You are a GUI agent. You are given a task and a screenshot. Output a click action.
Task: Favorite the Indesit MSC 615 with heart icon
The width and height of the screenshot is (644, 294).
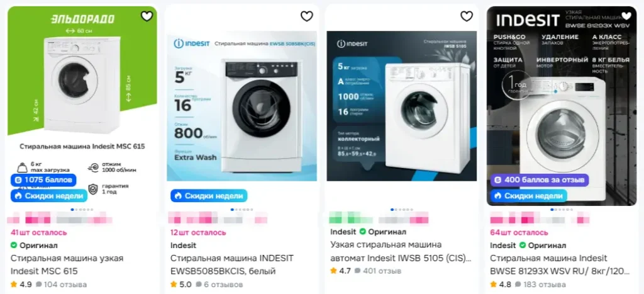[x=147, y=16]
